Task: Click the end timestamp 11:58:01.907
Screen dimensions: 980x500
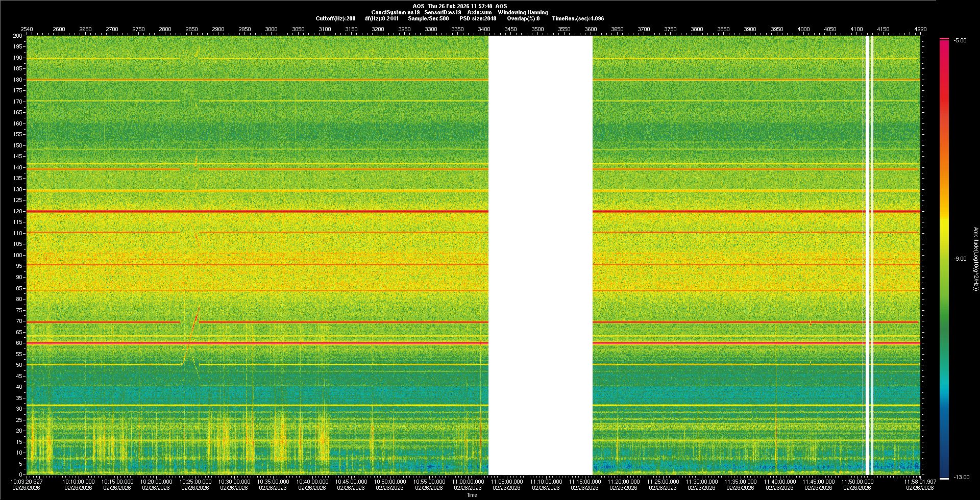Action: pyautogui.click(x=920, y=482)
